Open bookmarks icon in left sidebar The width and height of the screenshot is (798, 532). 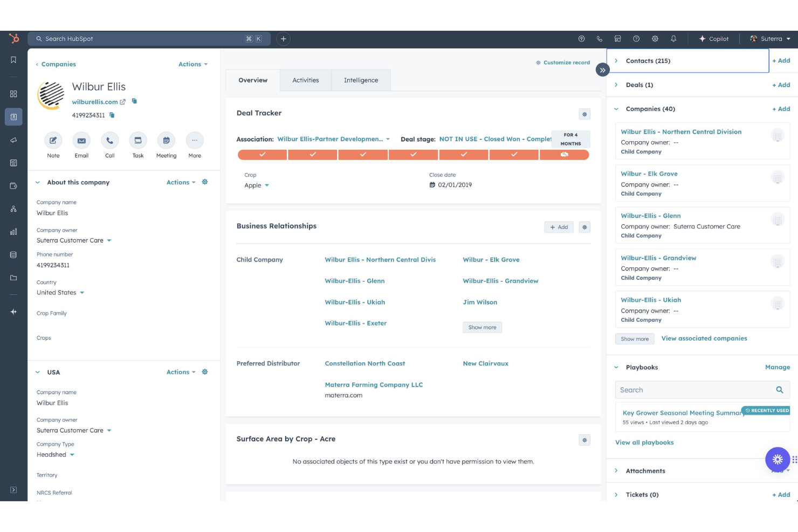point(13,60)
